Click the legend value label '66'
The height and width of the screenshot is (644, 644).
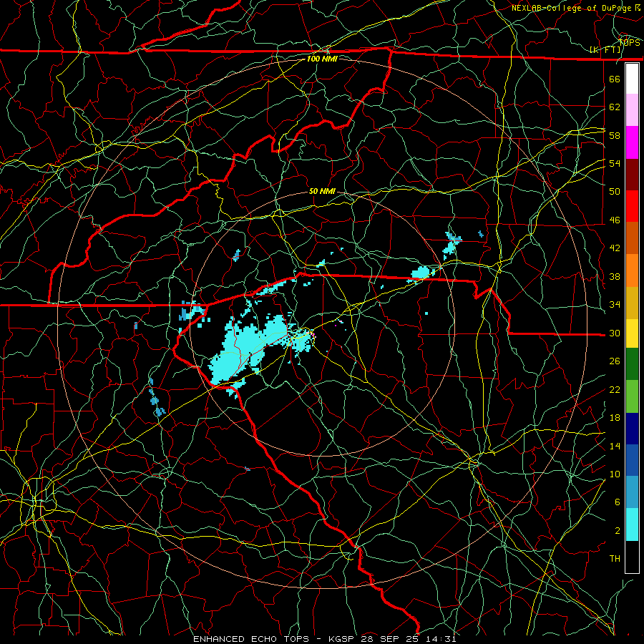tap(615, 79)
